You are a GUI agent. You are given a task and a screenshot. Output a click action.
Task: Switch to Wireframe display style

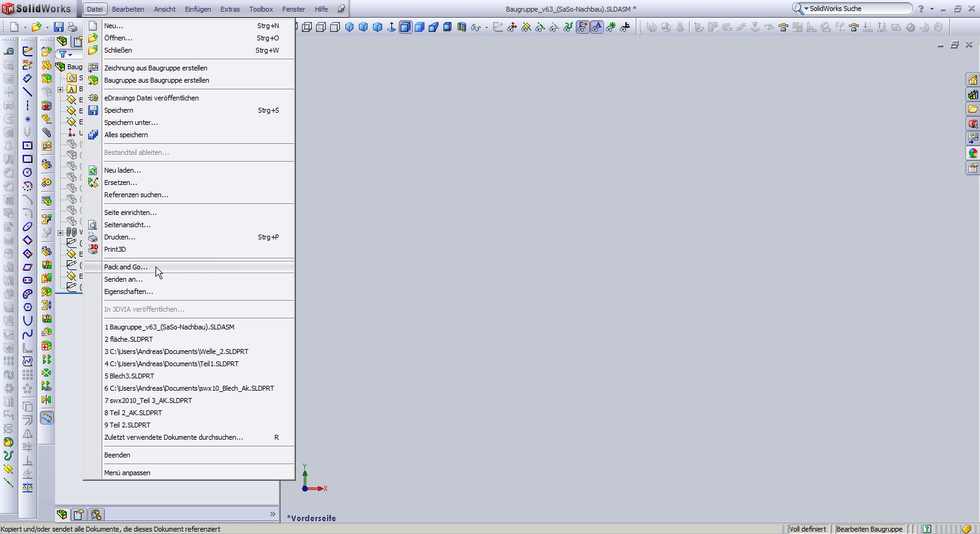[x=307, y=27]
